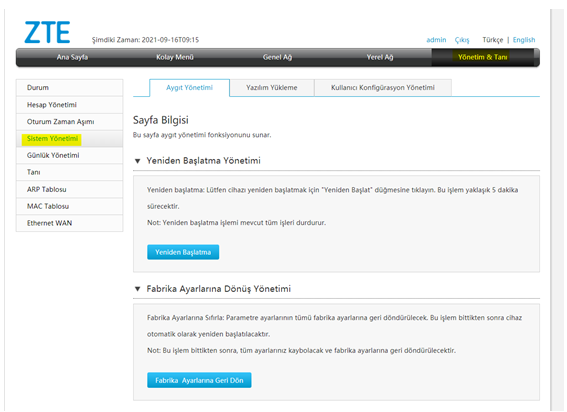Log out using the Çıkış link
Image resolution: width=567 pixels, height=412 pixels.
[462, 40]
